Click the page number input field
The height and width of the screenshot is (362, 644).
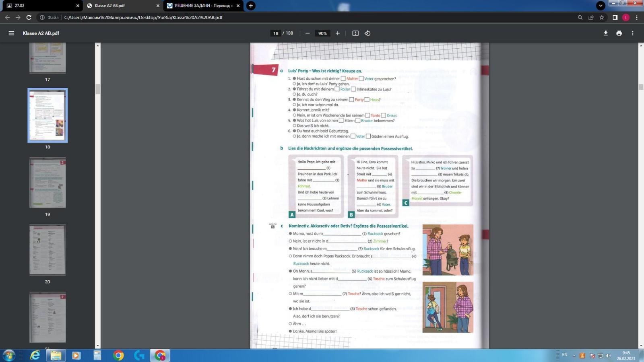[x=276, y=33]
